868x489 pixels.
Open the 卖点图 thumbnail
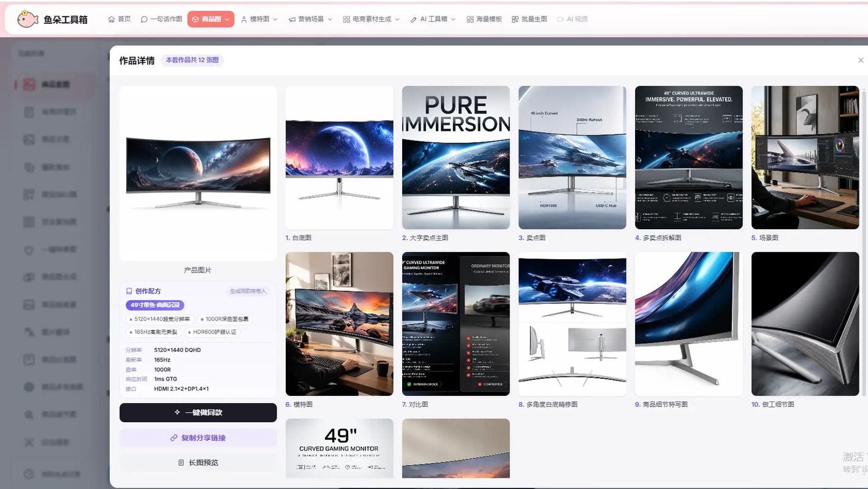(x=573, y=157)
